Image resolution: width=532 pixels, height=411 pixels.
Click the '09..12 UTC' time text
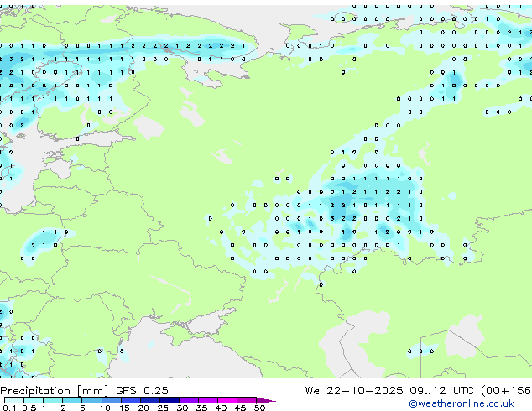pyautogui.click(x=441, y=391)
